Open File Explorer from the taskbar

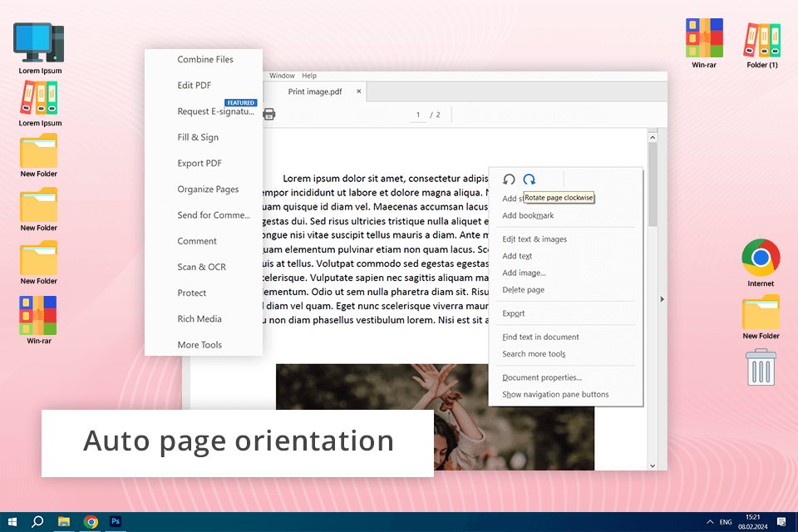point(64,521)
